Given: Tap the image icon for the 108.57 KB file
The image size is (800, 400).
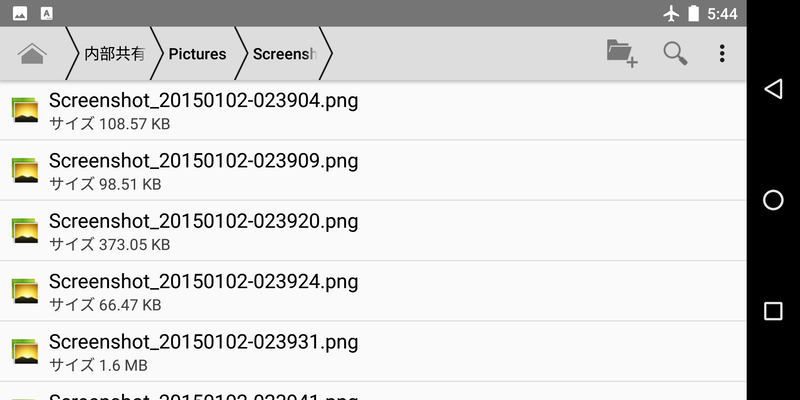Looking at the screenshot, I should point(25,110).
